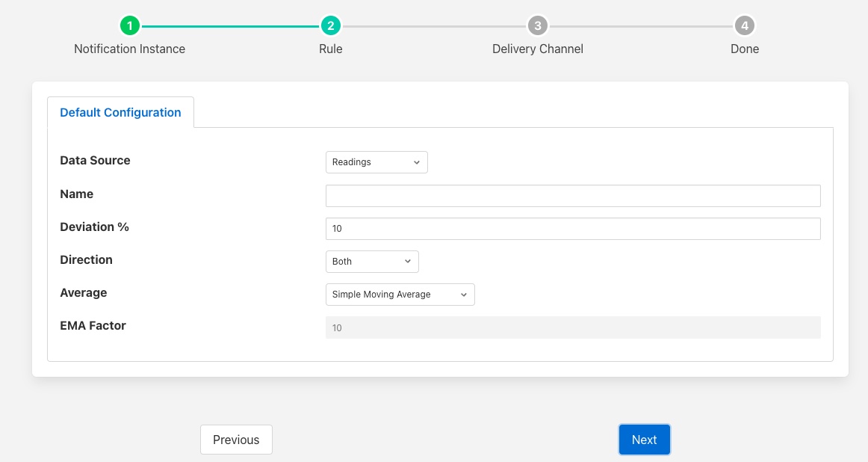The image size is (868, 462).
Task: Go back with the Previous button
Action: (x=236, y=440)
